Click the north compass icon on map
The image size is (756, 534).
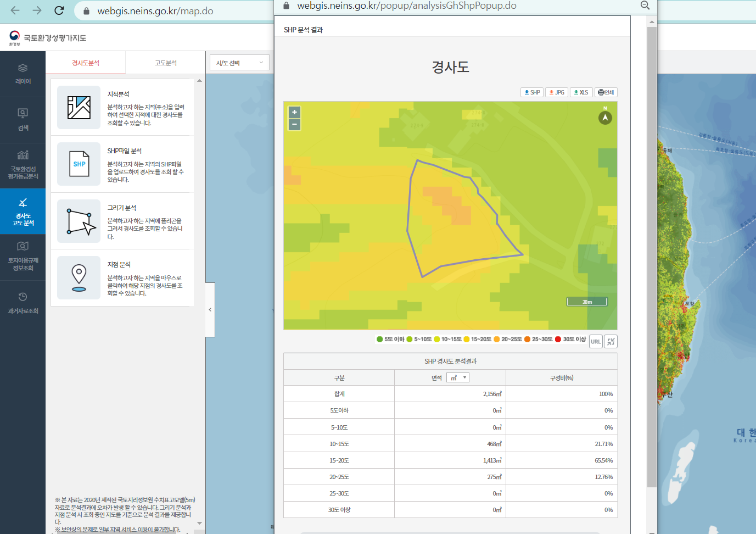[x=605, y=117]
